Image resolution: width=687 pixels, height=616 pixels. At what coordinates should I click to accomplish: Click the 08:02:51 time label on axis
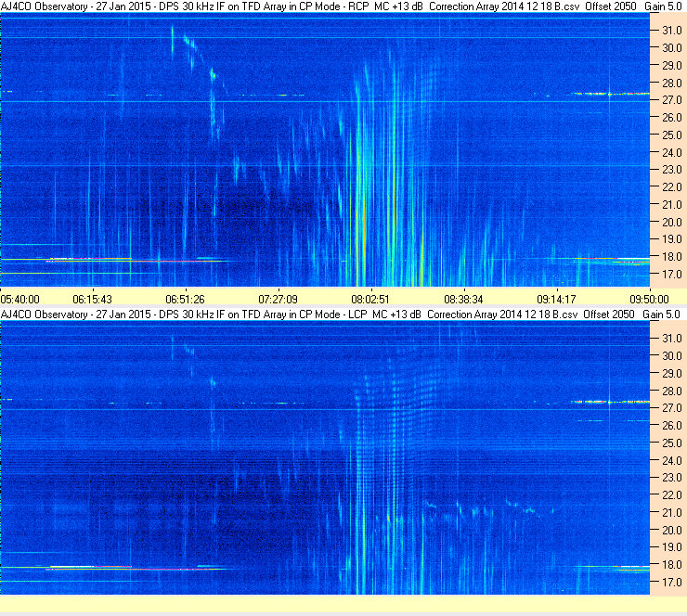pyautogui.click(x=370, y=300)
